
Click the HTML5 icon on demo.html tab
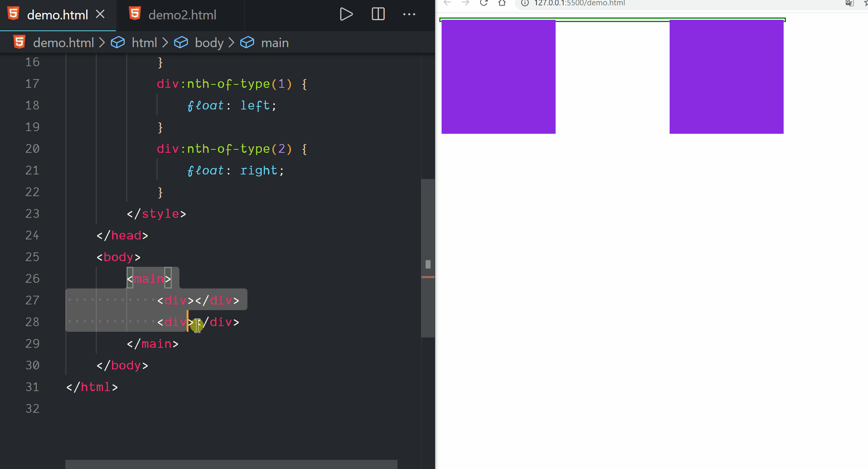(13, 14)
